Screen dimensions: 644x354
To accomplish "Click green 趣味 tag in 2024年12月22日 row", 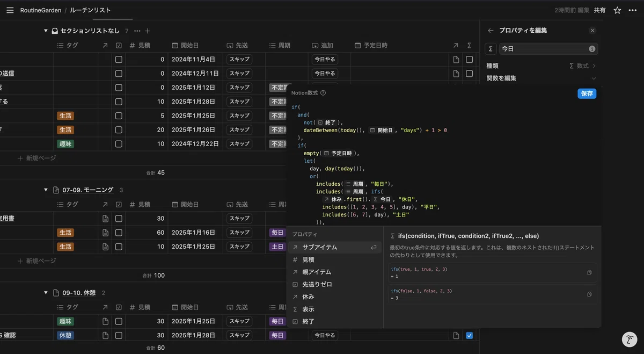I will [65, 143].
